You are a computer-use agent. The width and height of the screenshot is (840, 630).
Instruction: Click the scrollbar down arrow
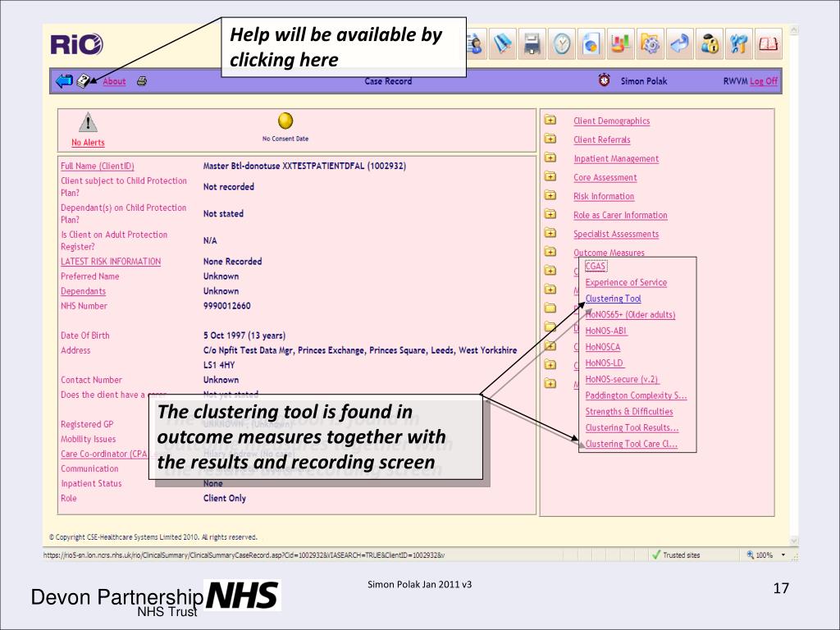coord(794,541)
